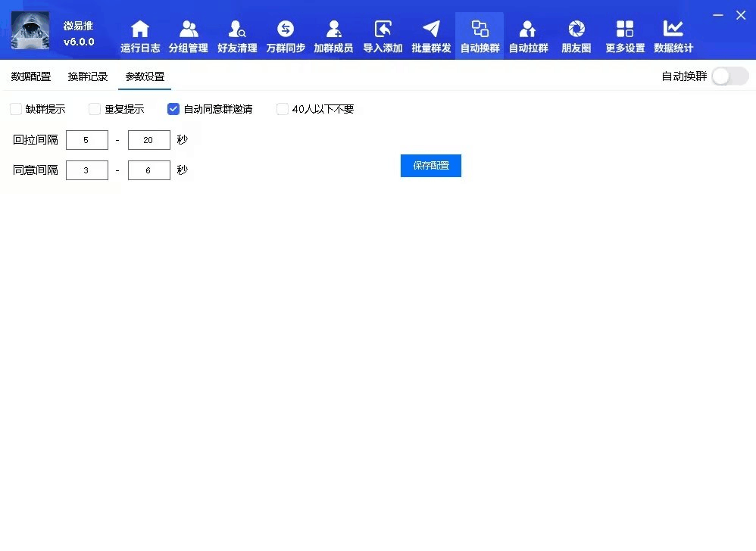Check the 40人以下不要 option

(x=283, y=109)
